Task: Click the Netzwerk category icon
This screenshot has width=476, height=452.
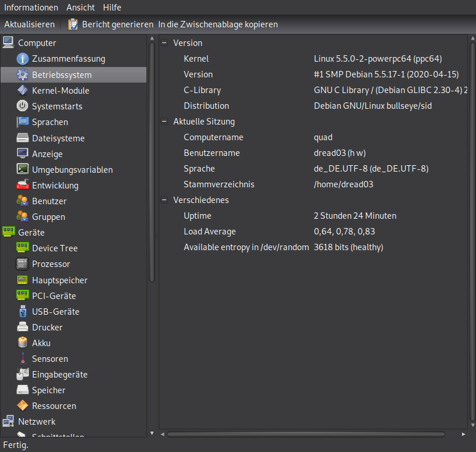Action: [x=8, y=421]
